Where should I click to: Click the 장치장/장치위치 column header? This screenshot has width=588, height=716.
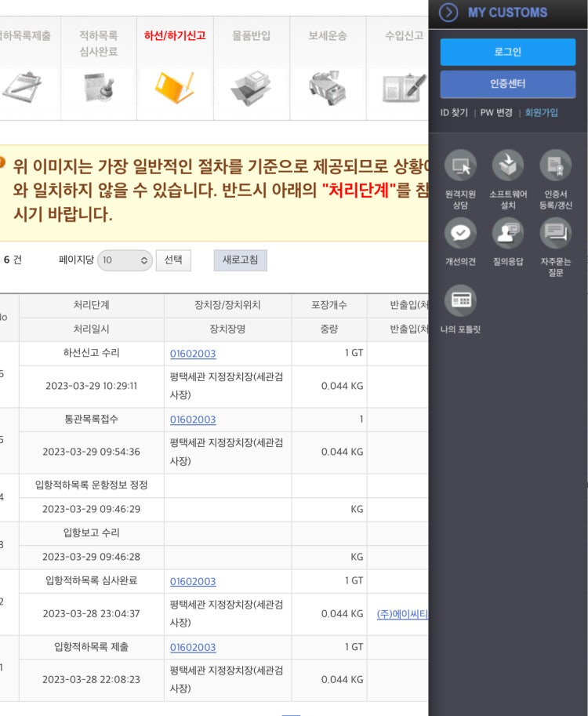coord(227,305)
